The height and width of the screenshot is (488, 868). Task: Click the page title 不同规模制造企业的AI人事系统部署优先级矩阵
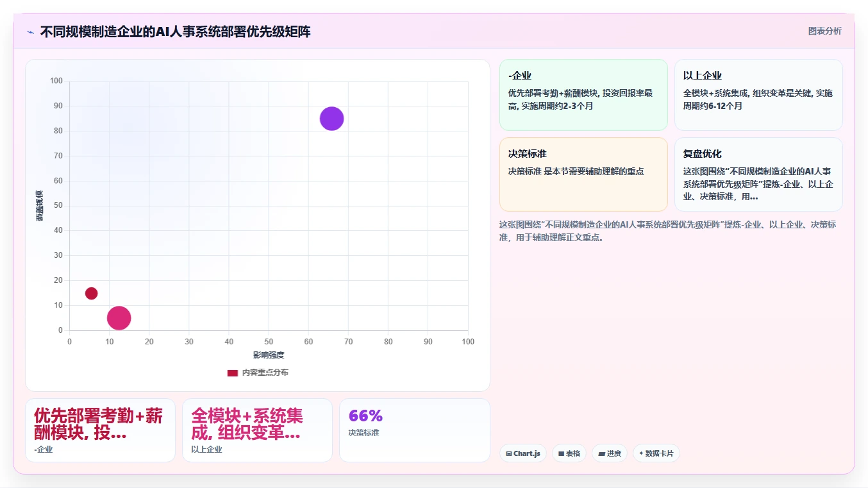click(176, 32)
